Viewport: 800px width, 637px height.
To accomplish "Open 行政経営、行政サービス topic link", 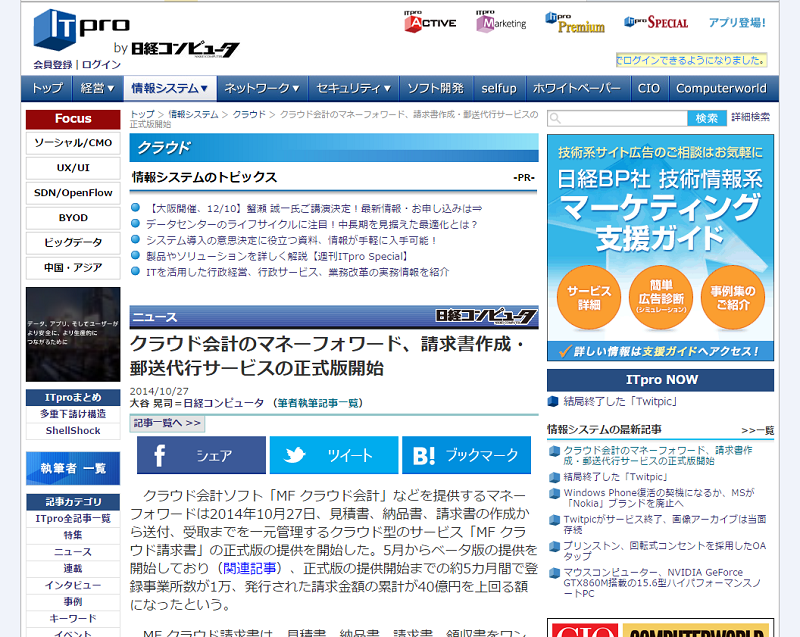I will click(x=297, y=272).
